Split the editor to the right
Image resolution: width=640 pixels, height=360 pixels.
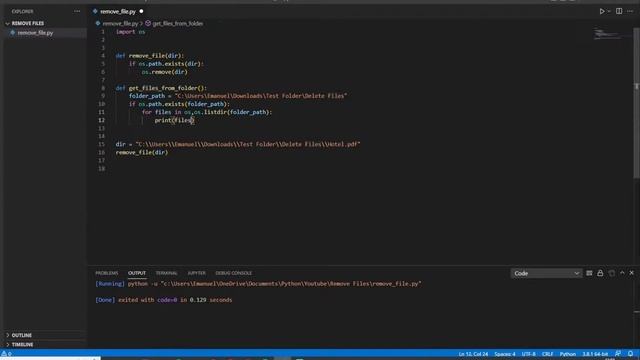[x=619, y=11]
